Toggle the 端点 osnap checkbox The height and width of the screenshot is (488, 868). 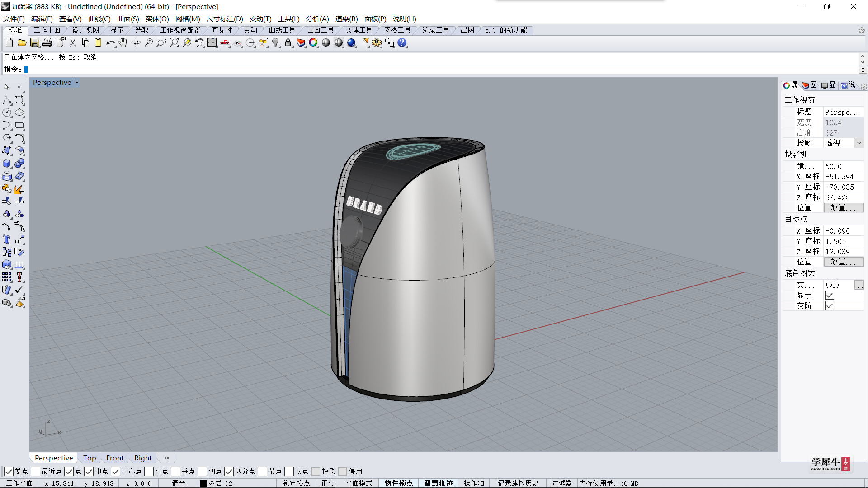point(9,471)
